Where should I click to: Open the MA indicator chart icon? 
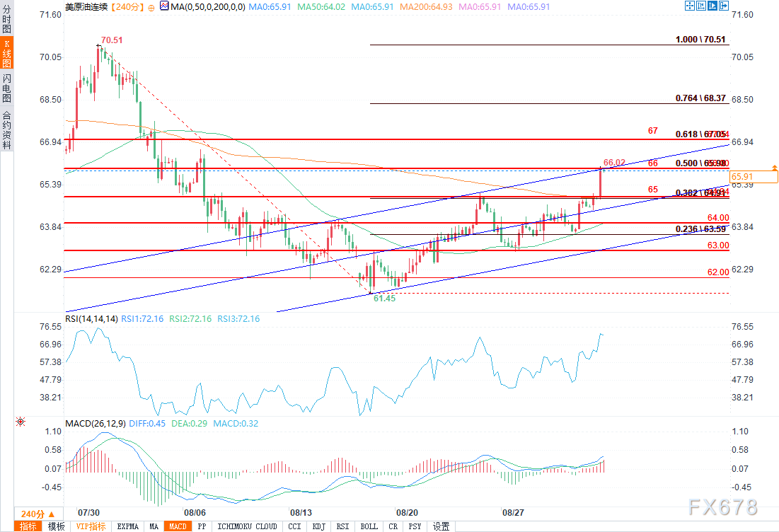164,6
